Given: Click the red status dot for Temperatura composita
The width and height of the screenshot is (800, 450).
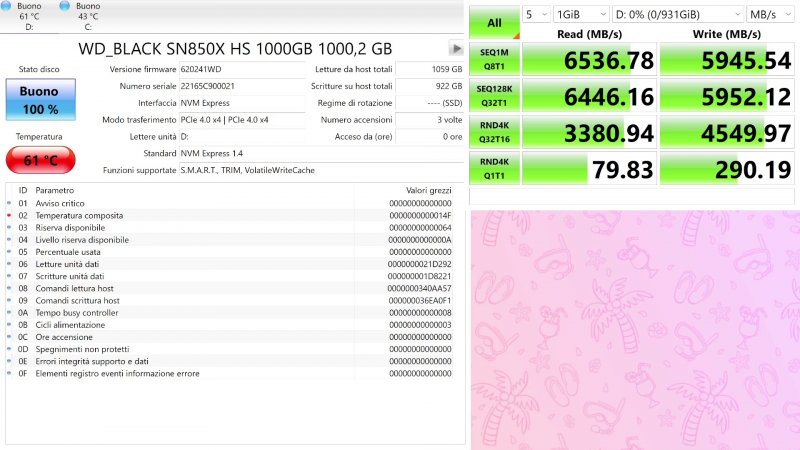Looking at the screenshot, I should point(9,215).
